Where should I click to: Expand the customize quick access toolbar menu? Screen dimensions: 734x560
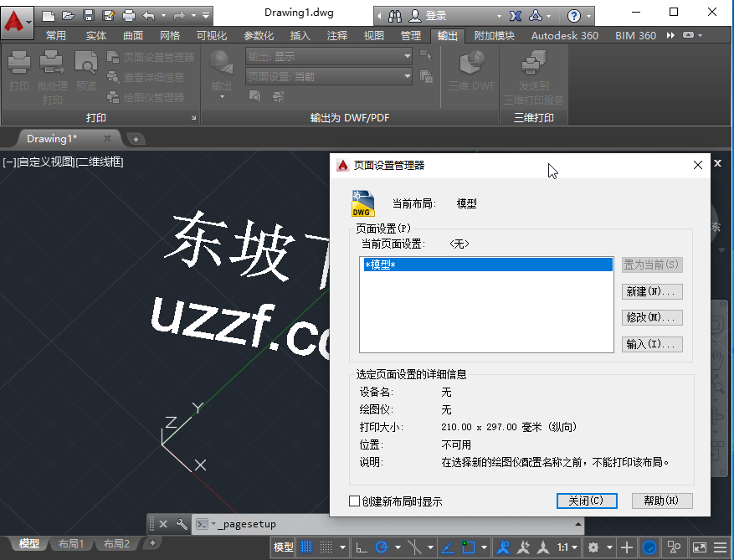(206, 16)
